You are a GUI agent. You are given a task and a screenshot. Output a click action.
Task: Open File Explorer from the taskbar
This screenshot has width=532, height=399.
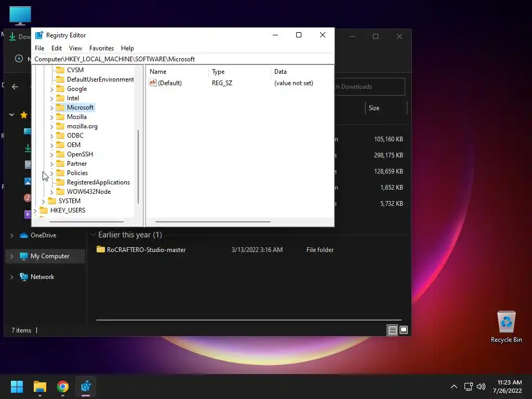pos(39,387)
